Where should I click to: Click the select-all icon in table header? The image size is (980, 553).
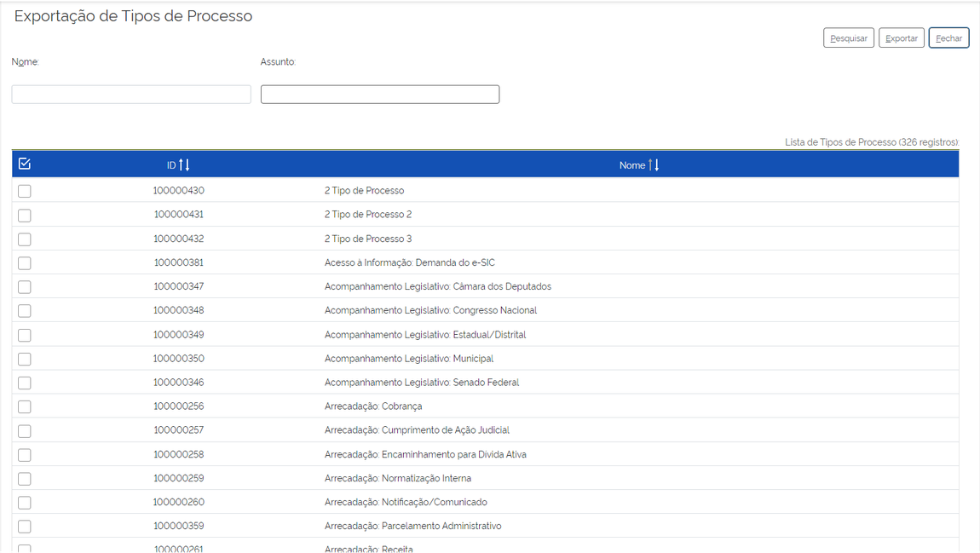click(x=25, y=164)
